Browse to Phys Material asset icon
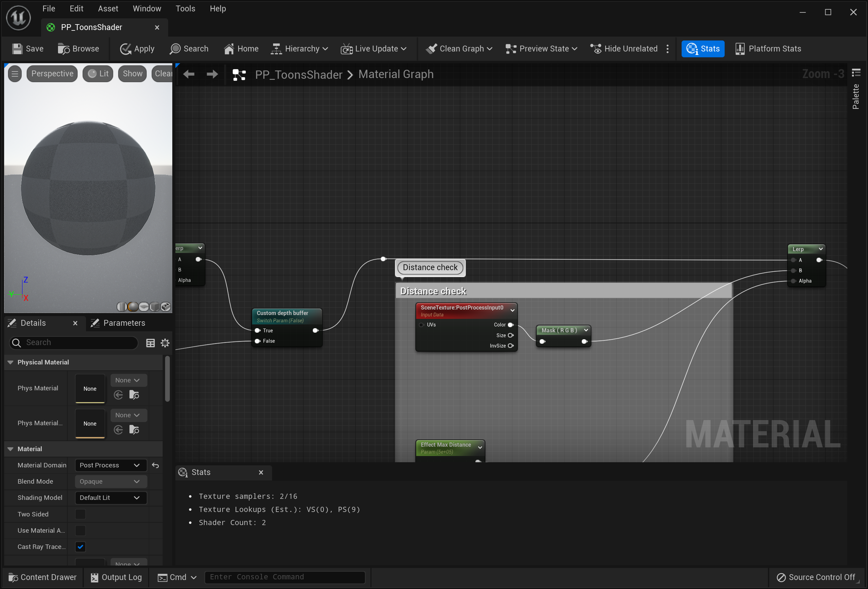868x589 pixels. 134,395
